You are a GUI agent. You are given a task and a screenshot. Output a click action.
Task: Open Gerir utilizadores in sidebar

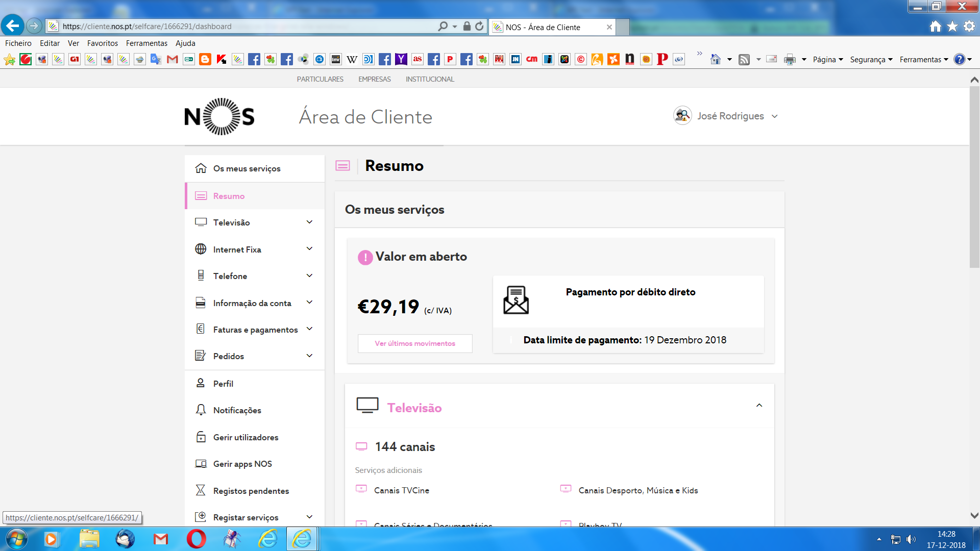pos(255,437)
